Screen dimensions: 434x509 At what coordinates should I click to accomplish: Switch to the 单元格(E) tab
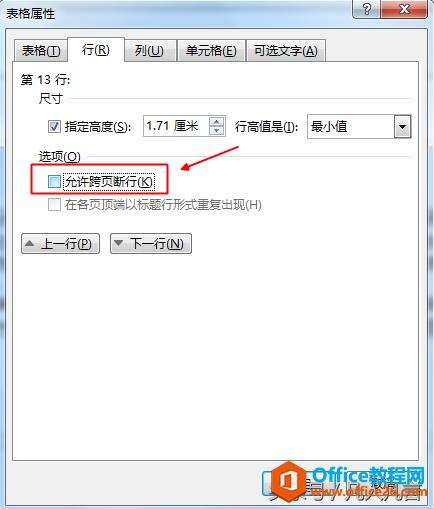(x=211, y=51)
